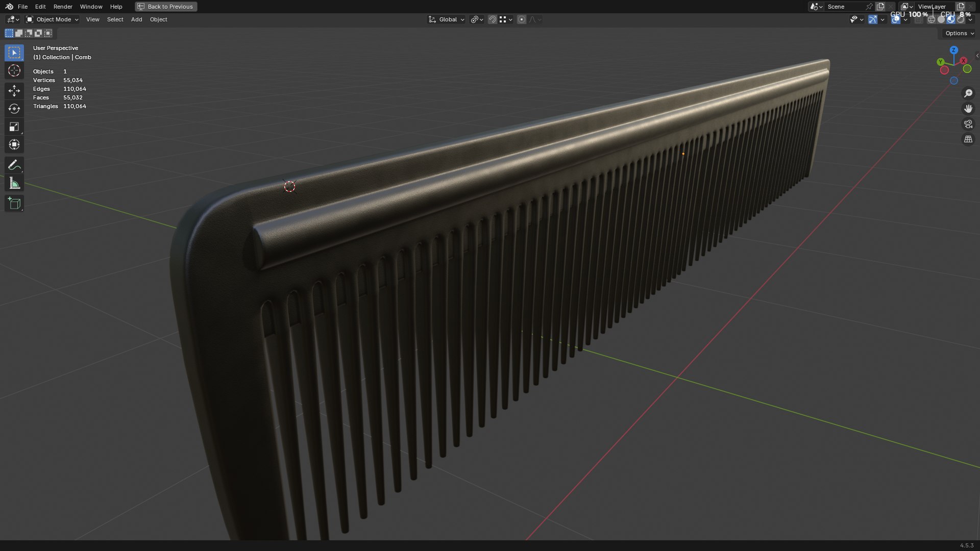Viewport: 980px width, 551px height.
Task: Click the Y axis on navigation gizmo
Action: 940,62
